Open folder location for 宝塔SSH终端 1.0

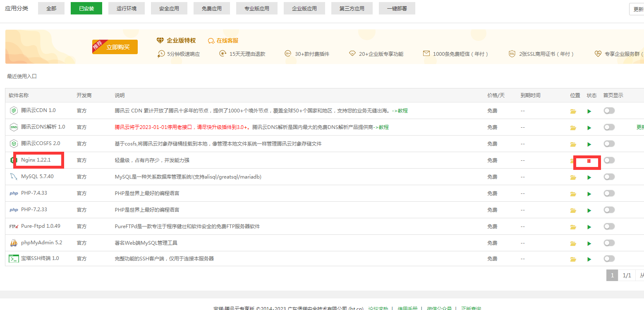point(573,259)
